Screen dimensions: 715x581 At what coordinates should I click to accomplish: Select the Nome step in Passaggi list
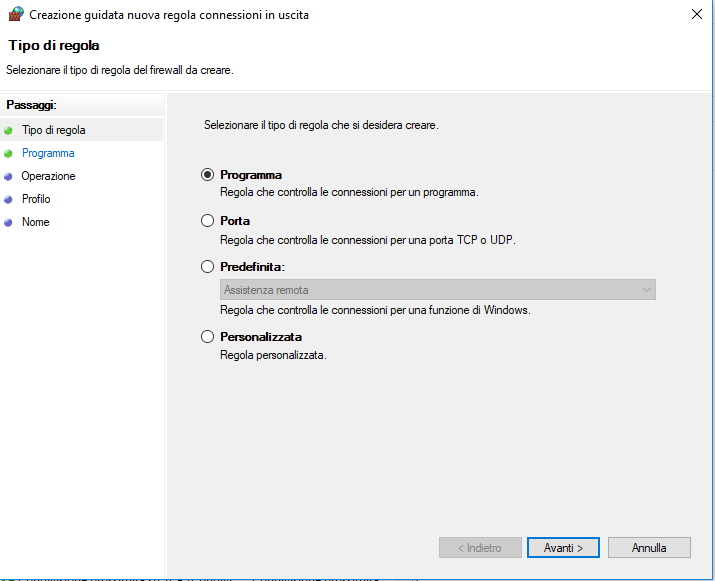(35, 222)
